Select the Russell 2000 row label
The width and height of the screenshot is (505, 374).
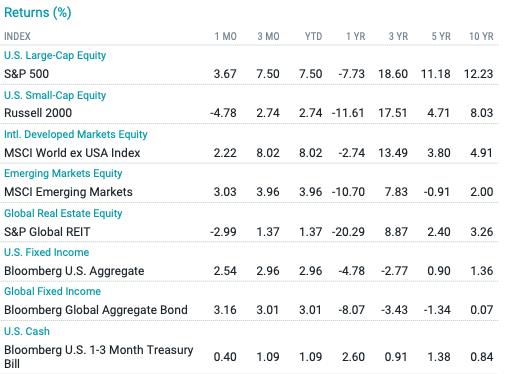(38, 113)
